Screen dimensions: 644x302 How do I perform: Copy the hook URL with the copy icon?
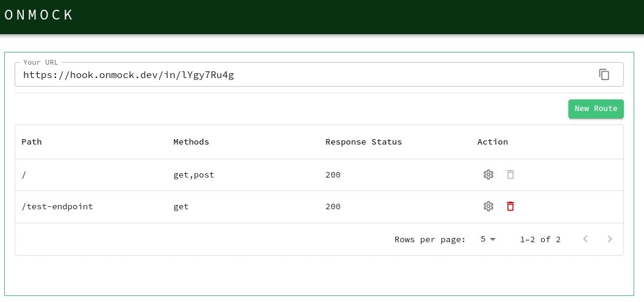point(604,74)
